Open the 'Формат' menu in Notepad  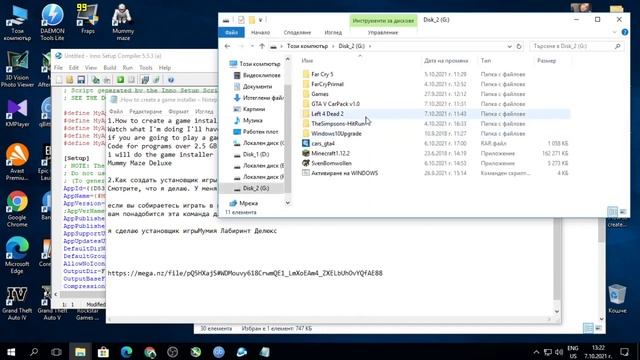point(178,111)
